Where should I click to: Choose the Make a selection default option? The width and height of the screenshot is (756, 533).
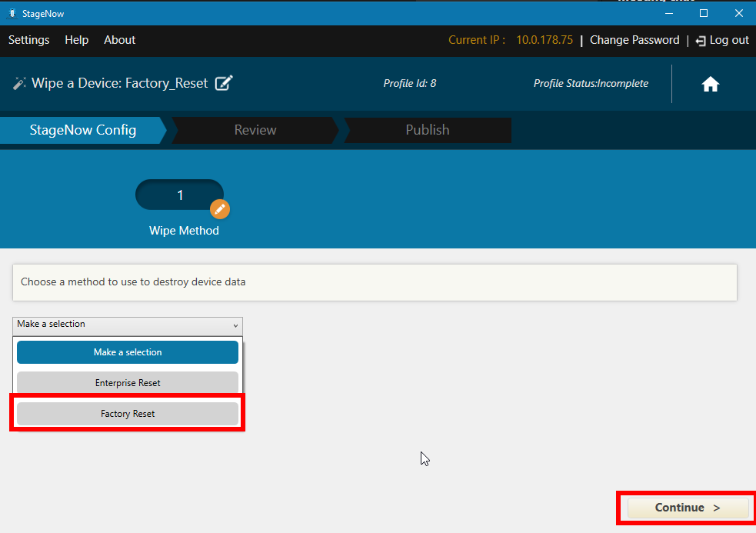click(x=127, y=351)
